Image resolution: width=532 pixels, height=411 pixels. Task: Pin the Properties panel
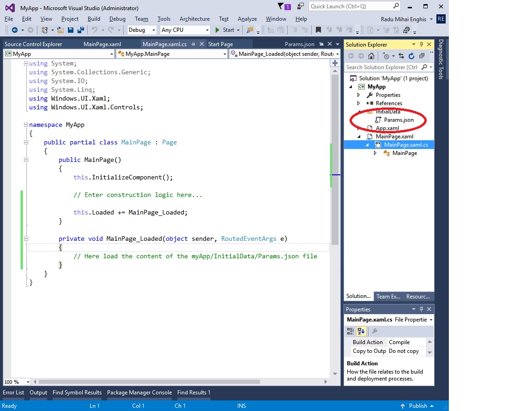click(421, 309)
